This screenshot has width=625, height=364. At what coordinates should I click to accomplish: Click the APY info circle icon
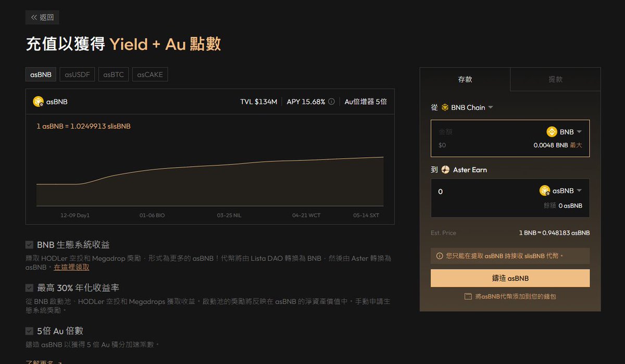[331, 102]
